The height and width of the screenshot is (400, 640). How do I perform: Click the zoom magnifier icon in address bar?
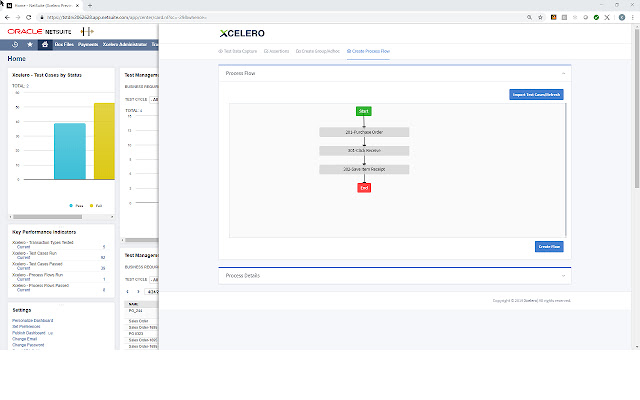[x=529, y=17]
